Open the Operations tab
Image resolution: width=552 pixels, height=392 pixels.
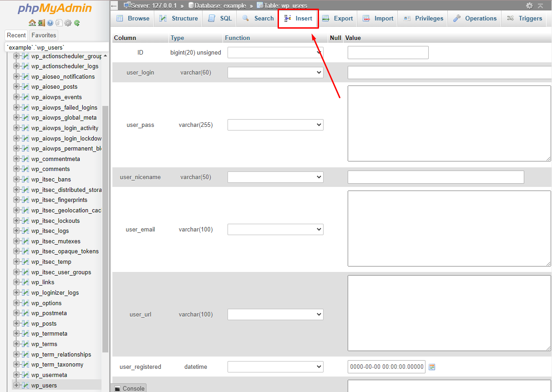(475, 19)
